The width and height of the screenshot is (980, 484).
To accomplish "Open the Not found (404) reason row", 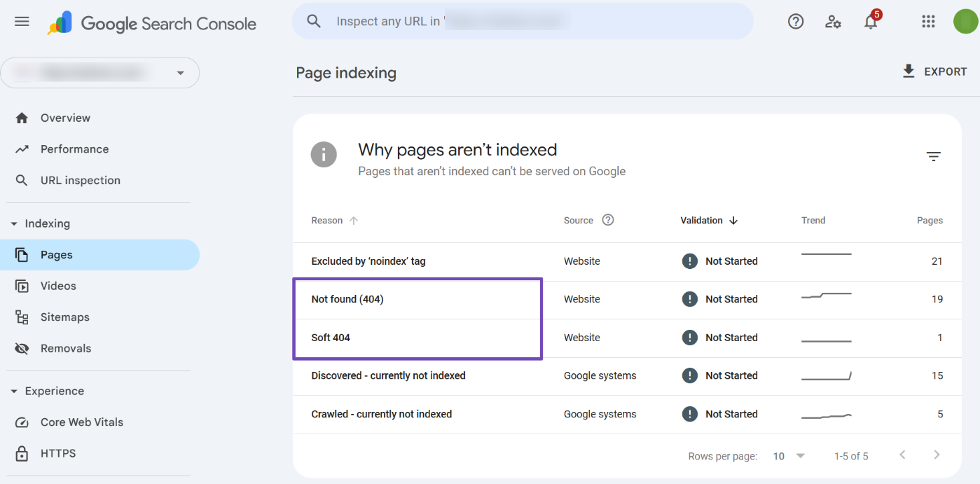I will point(347,299).
